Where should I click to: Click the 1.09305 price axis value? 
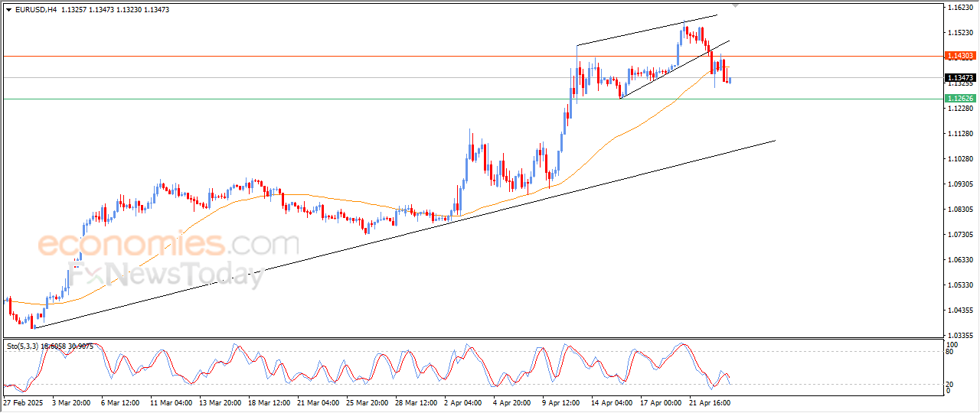(959, 184)
